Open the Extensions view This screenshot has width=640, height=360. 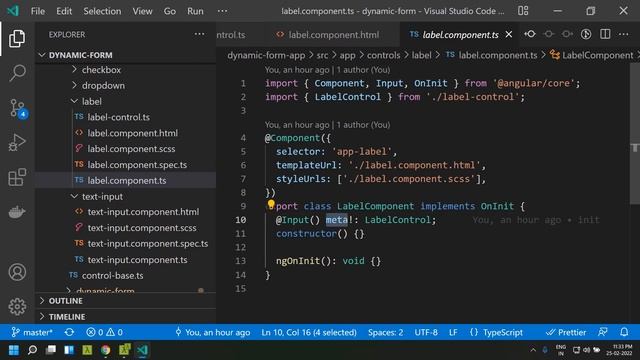17,177
